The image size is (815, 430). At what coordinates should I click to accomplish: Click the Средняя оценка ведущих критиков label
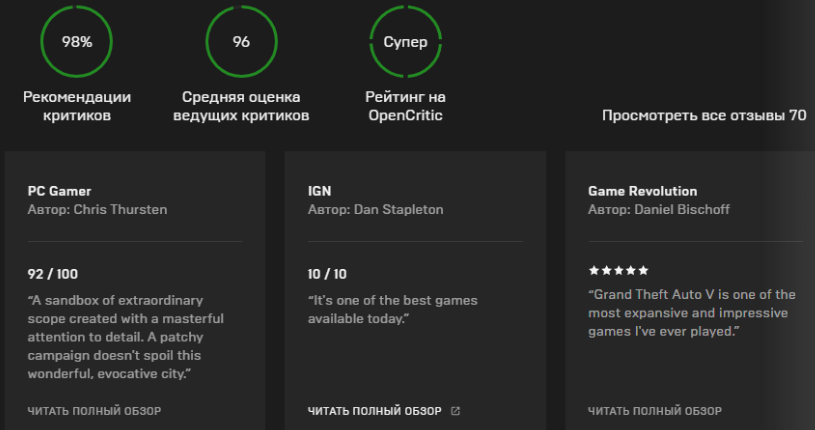point(241,106)
